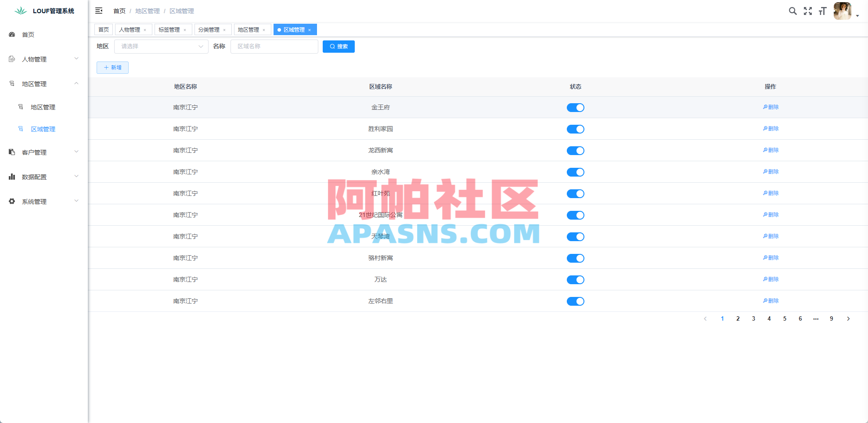This screenshot has height=423, width=868.
Task: Click the LOUF管理系统 logo icon
Action: click(21, 11)
